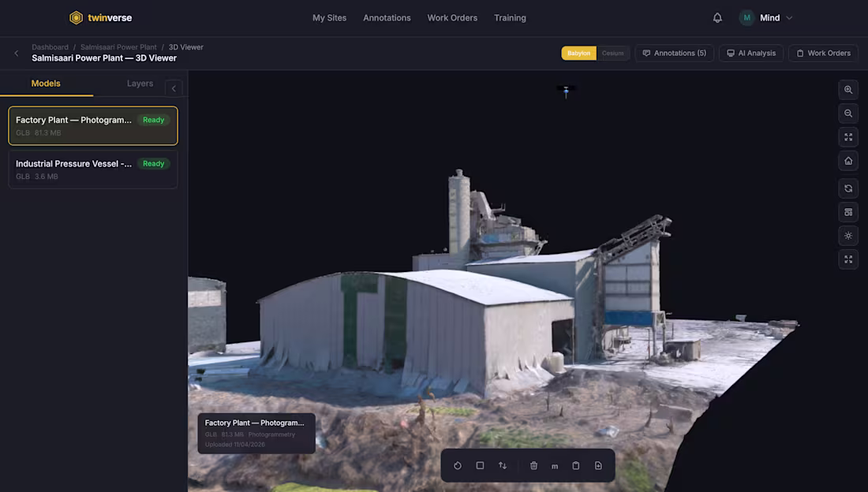Expand the Annotations (5) panel
Screen dimensions: 868x492
pos(675,53)
